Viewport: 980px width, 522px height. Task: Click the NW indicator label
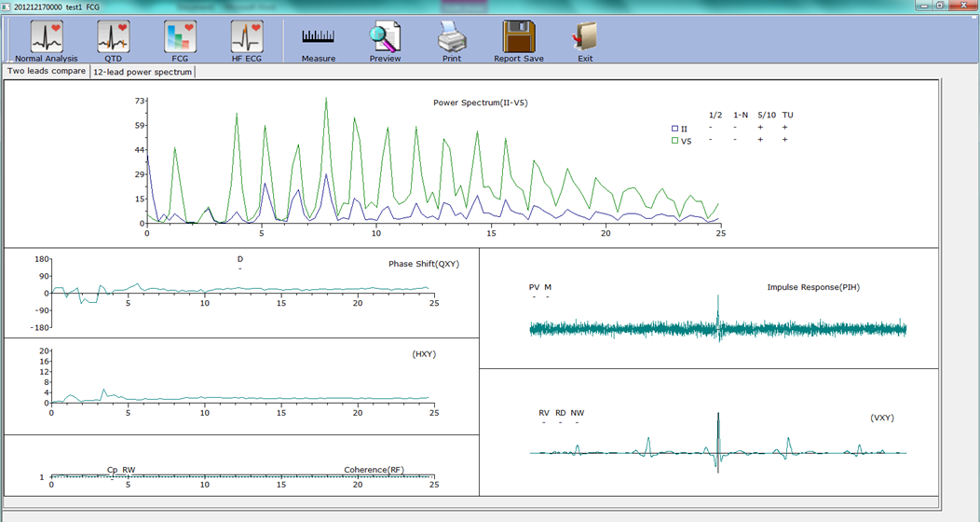[577, 413]
